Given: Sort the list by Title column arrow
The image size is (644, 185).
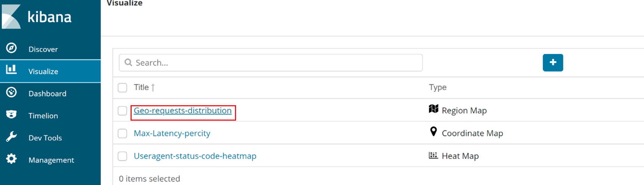Looking at the screenshot, I should pyautogui.click(x=153, y=88).
